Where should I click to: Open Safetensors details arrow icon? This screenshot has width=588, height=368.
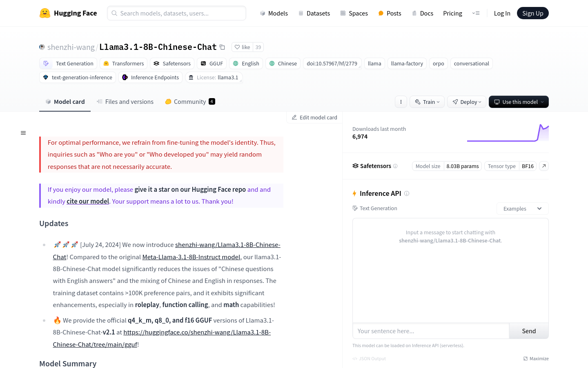tap(543, 166)
